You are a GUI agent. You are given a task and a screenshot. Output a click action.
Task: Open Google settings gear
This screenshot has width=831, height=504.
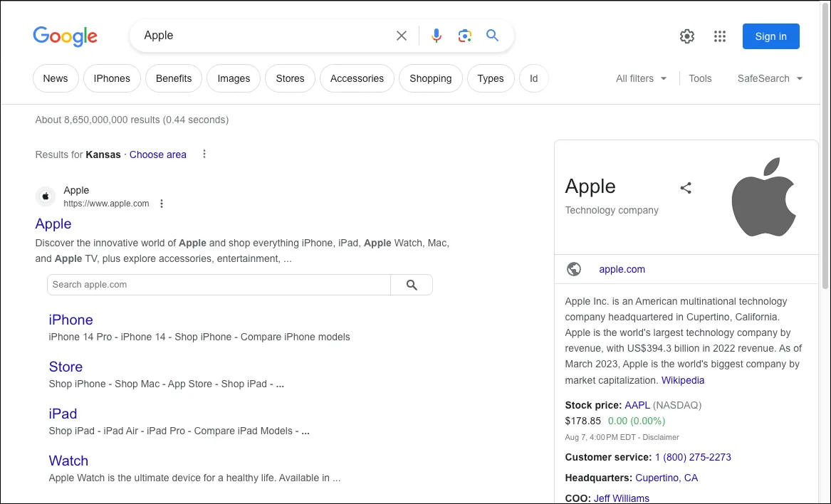(687, 36)
